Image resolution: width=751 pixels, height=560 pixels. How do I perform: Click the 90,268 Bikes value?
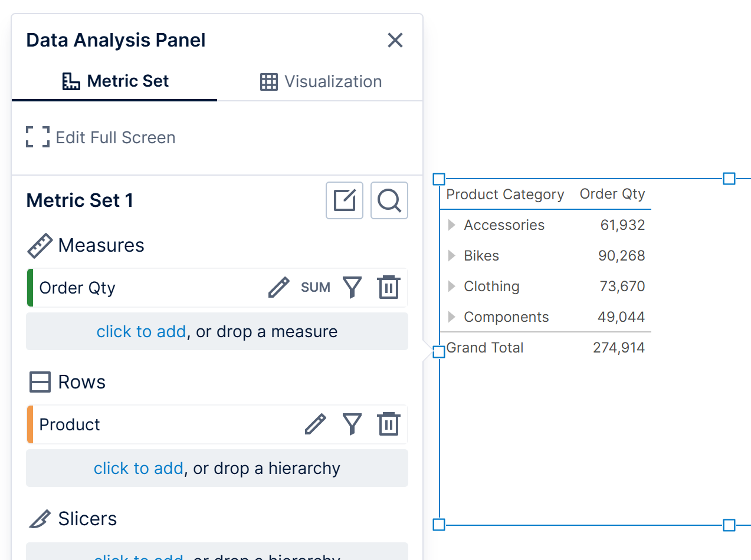pos(622,256)
